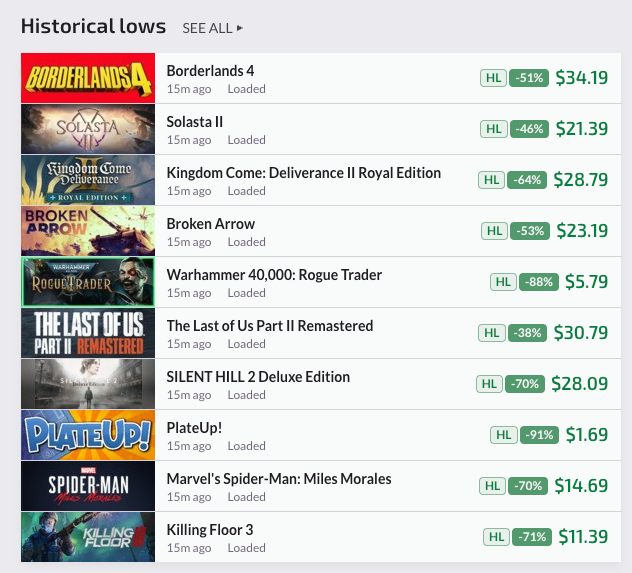
Task: Click the $28.79 price
Action: (x=581, y=179)
